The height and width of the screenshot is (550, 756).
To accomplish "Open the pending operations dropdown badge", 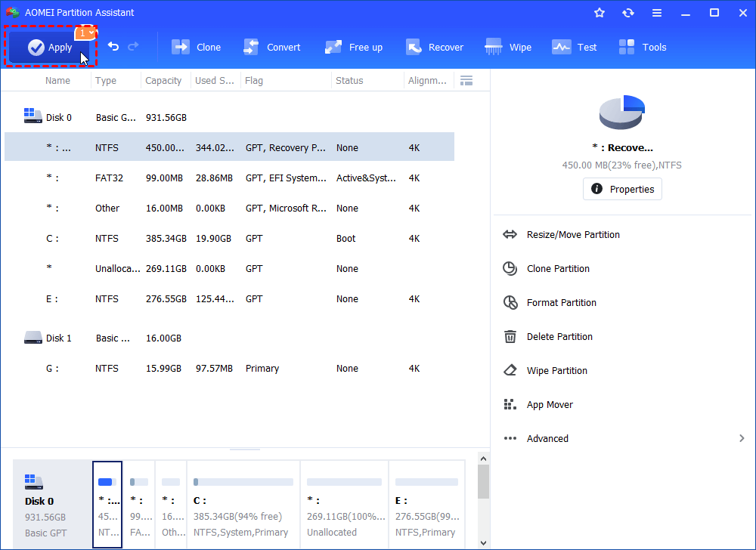I will pos(85,33).
